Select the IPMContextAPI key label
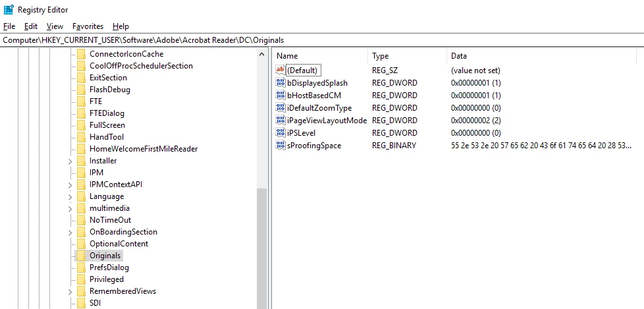 116,184
